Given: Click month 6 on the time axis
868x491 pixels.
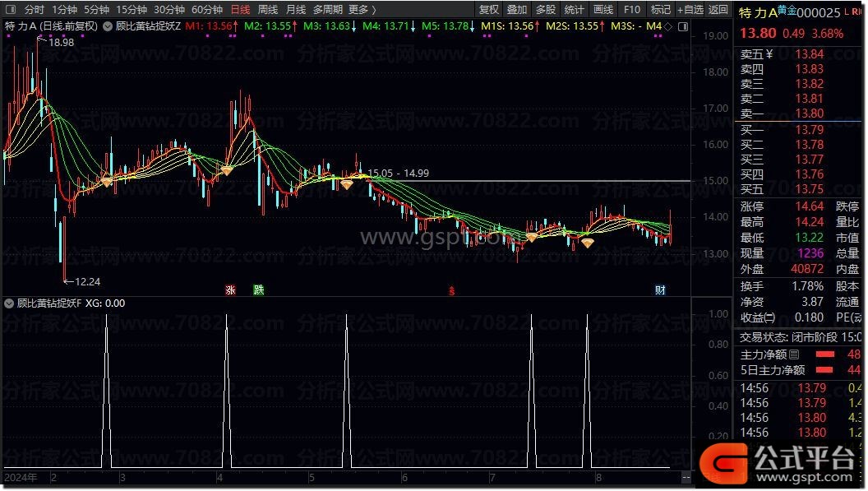Looking at the screenshot, I should click(404, 477).
